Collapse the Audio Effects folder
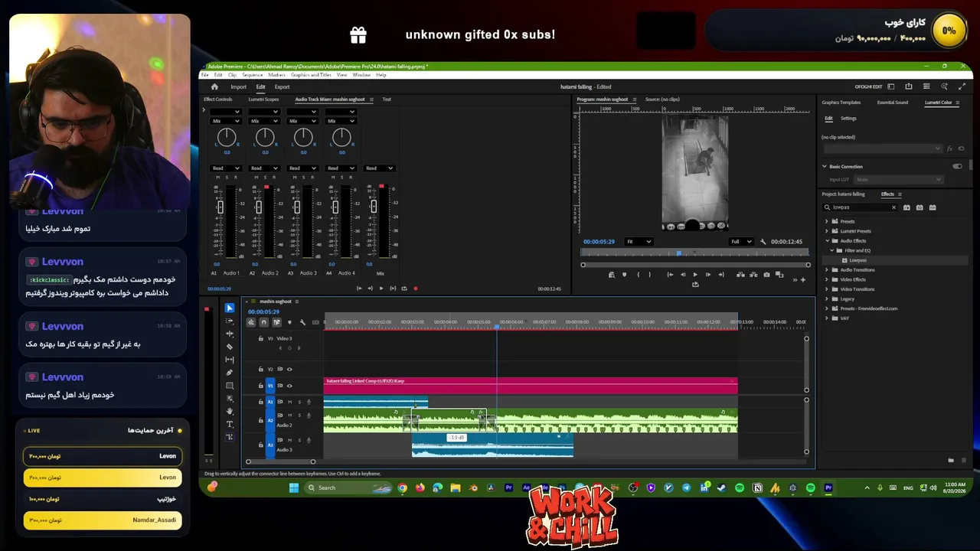 pos(827,241)
